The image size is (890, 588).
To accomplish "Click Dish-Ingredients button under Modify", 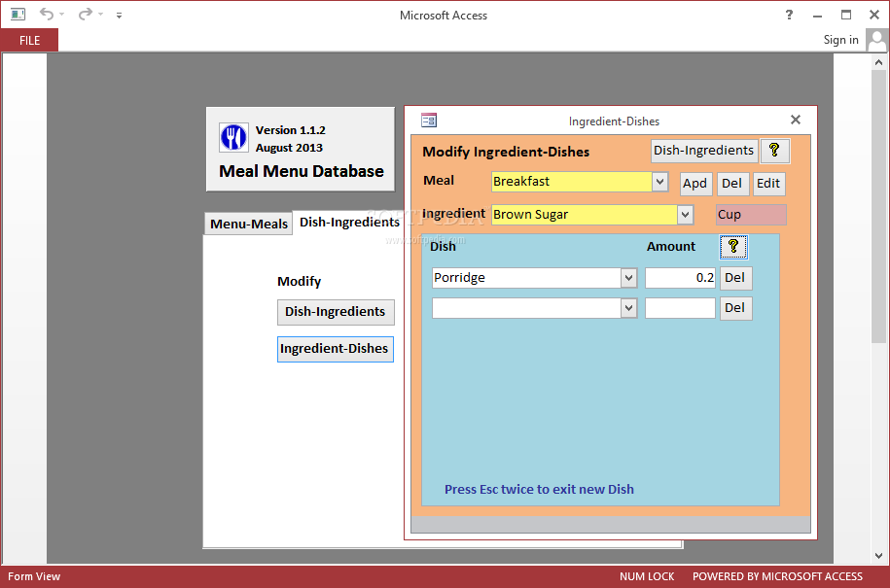I will coord(336,312).
